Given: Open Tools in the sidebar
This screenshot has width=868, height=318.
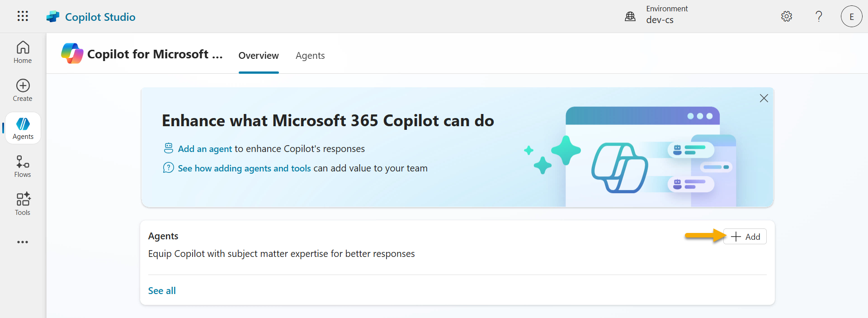Looking at the screenshot, I should pyautogui.click(x=23, y=204).
